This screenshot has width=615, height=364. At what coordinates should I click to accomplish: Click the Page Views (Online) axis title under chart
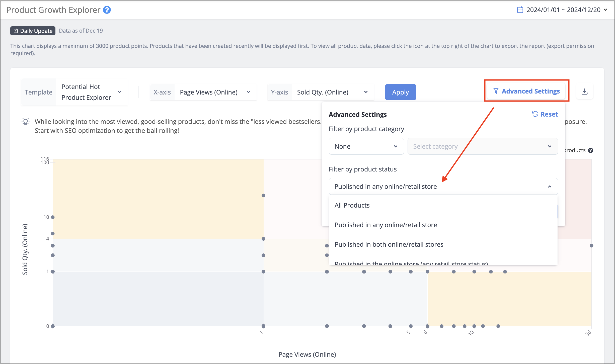pyautogui.click(x=307, y=354)
